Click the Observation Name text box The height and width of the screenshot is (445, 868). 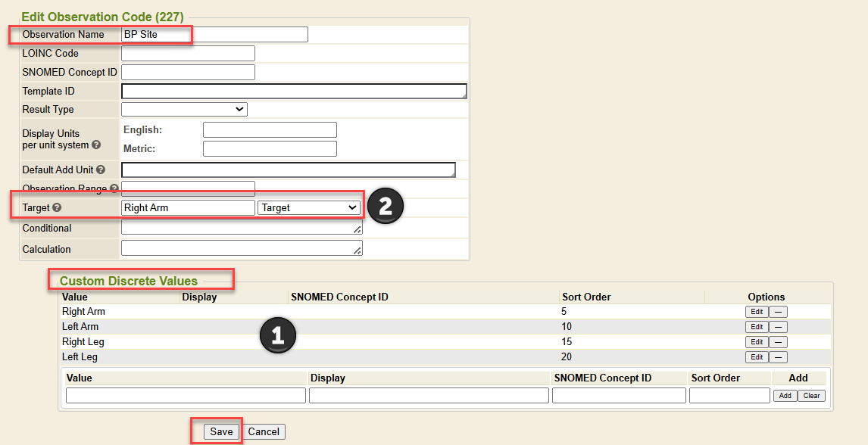[214, 35]
